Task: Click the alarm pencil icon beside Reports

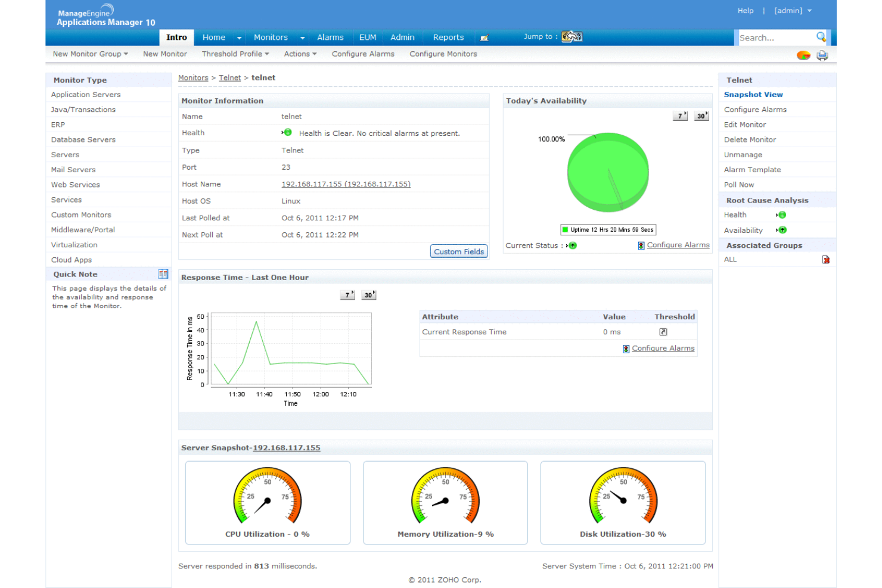Action: (x=485, y=37)
